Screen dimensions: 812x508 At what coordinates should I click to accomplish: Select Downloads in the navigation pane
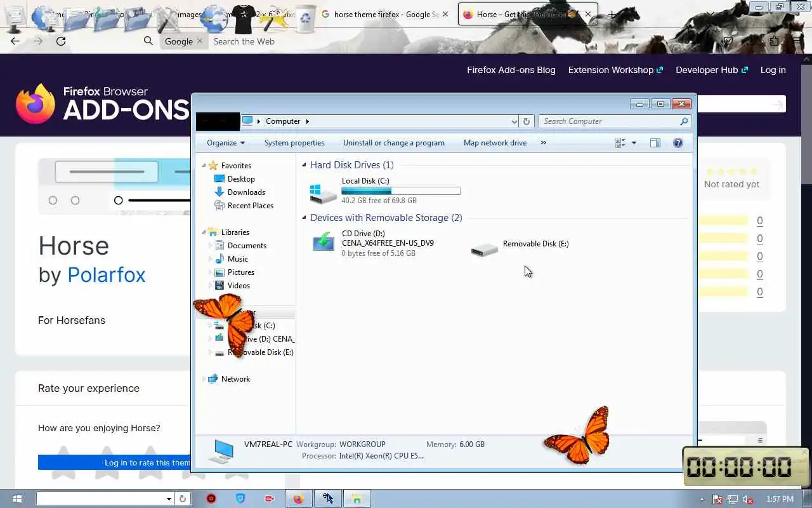(x=246, y=192)
